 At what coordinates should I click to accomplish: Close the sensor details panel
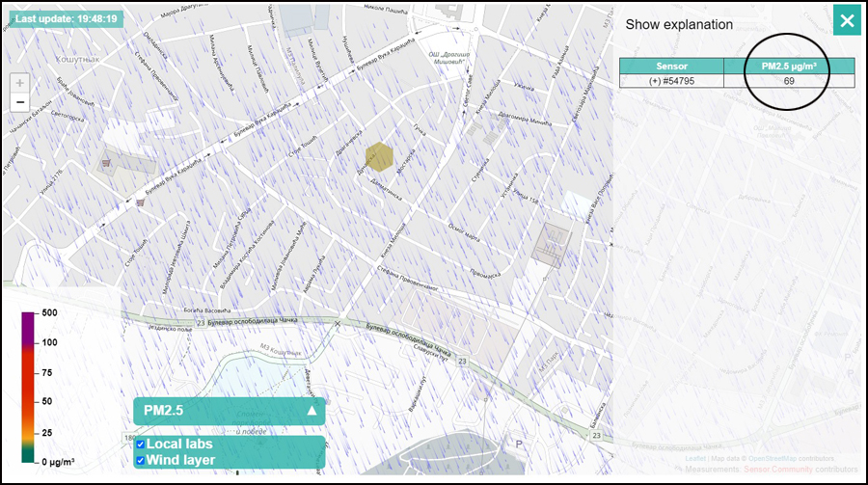pyautogui.click(x=847, y=21)
